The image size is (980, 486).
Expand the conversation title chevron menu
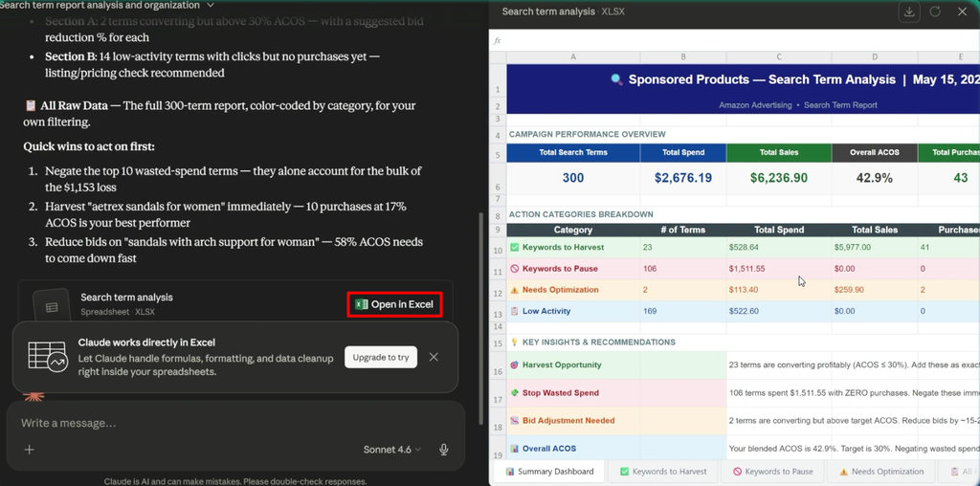210,5
